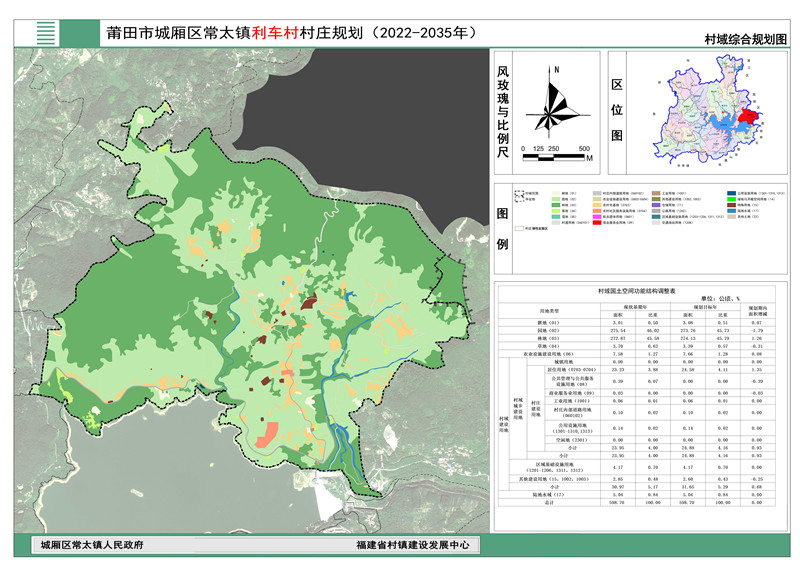
Task: Click the large salmon-colored parcel on map
Action: pos(268,433)
